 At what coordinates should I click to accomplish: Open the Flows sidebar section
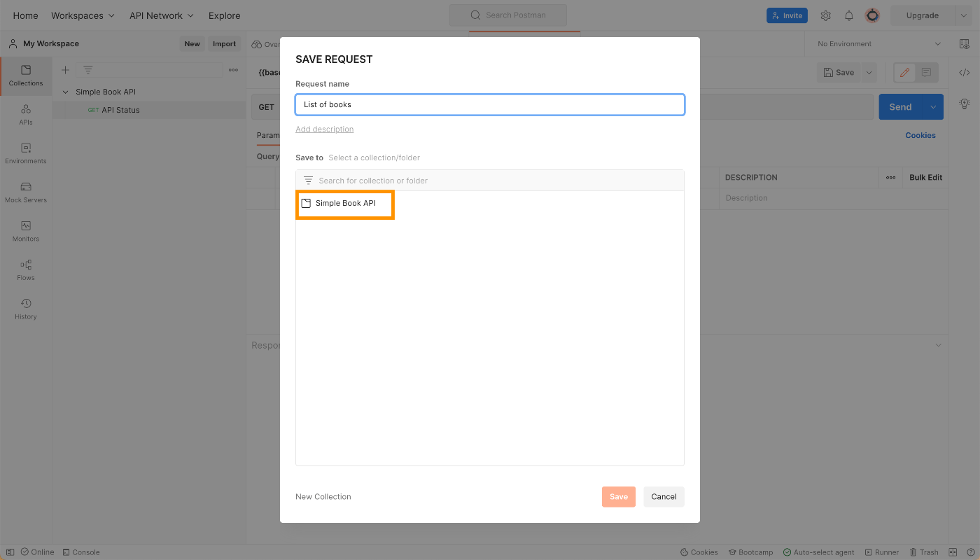click(26, 270)
